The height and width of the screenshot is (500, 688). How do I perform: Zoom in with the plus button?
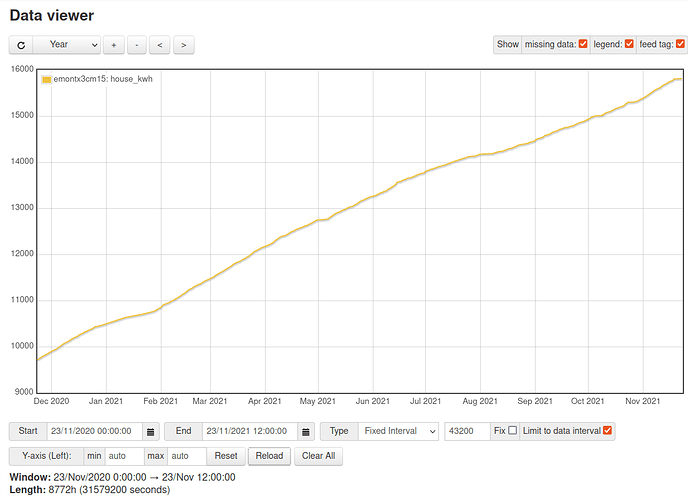tap(114, 45)
